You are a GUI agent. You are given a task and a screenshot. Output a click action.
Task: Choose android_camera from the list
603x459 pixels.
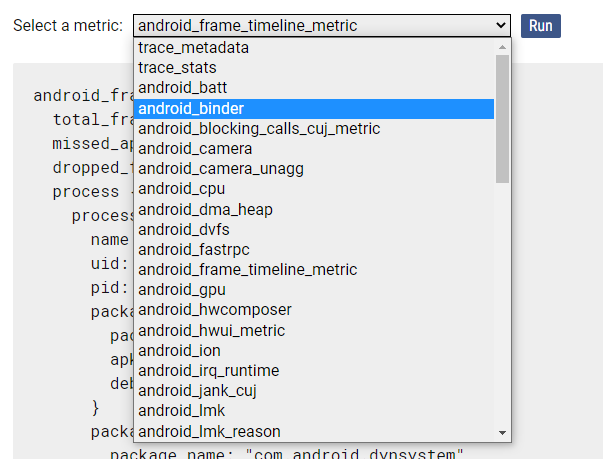195,149
